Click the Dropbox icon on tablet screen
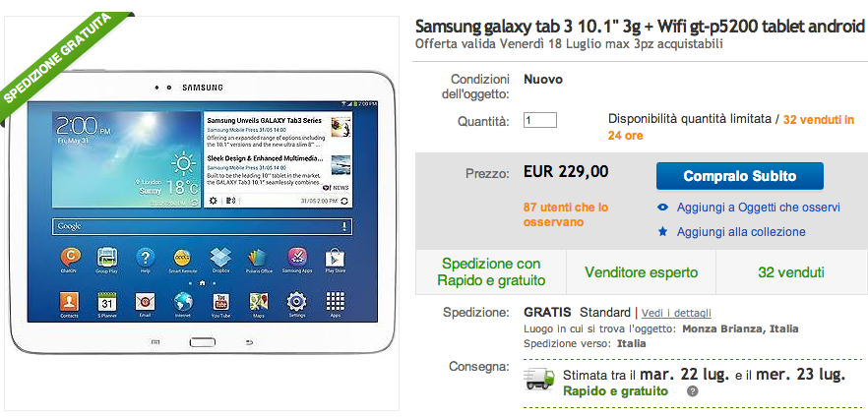Image resolution: width=868 pixels, height=417 pixels. tap(220, 259)
